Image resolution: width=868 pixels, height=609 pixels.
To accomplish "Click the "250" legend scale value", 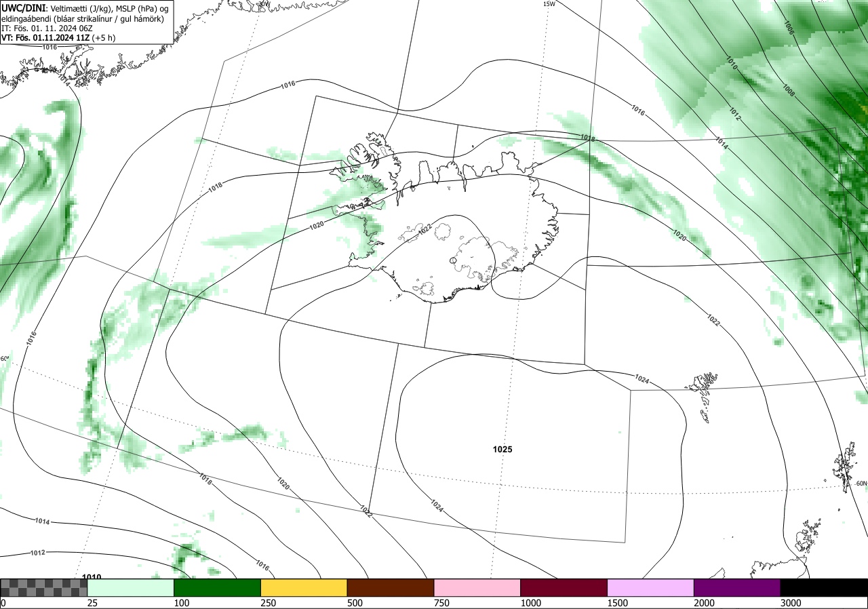I will (x=269, y=603).
